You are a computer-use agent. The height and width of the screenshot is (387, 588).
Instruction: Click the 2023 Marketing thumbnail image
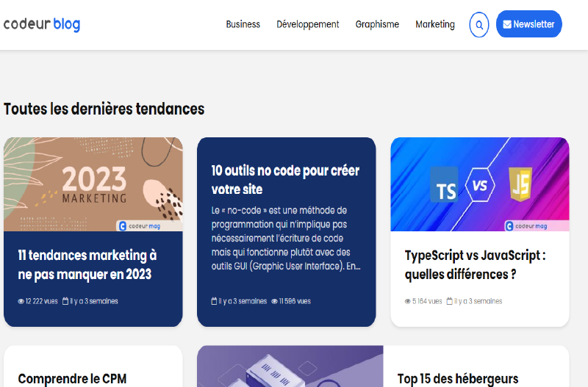coord(93,184)
